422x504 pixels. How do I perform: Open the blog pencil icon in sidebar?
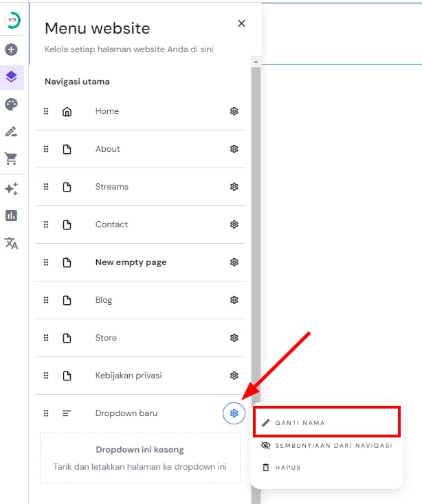pyautogui.click(x=12, y=132)
